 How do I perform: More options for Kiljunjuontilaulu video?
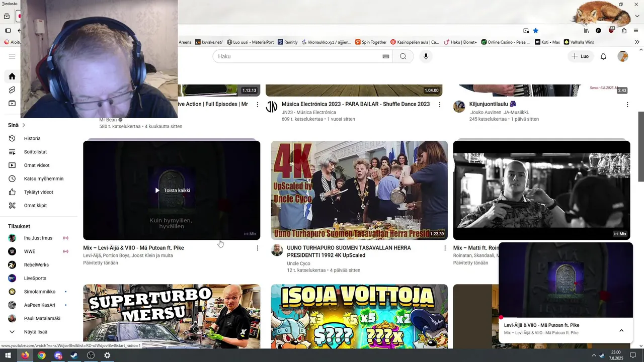pos(627,105)
